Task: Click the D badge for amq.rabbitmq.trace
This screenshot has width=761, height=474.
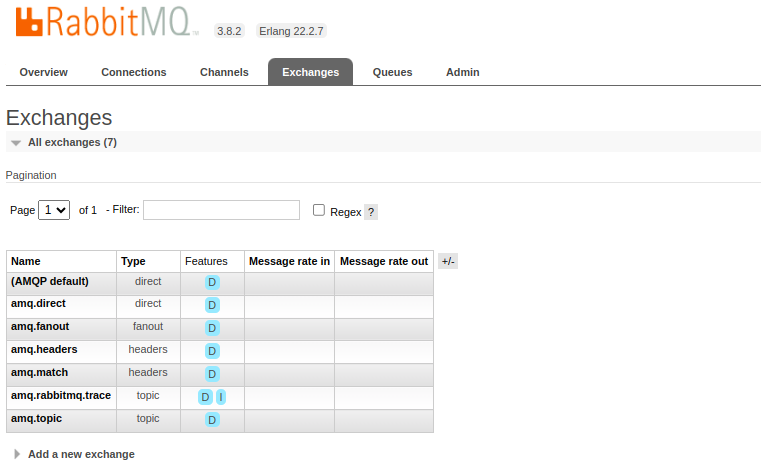Action: pos(205,397)
